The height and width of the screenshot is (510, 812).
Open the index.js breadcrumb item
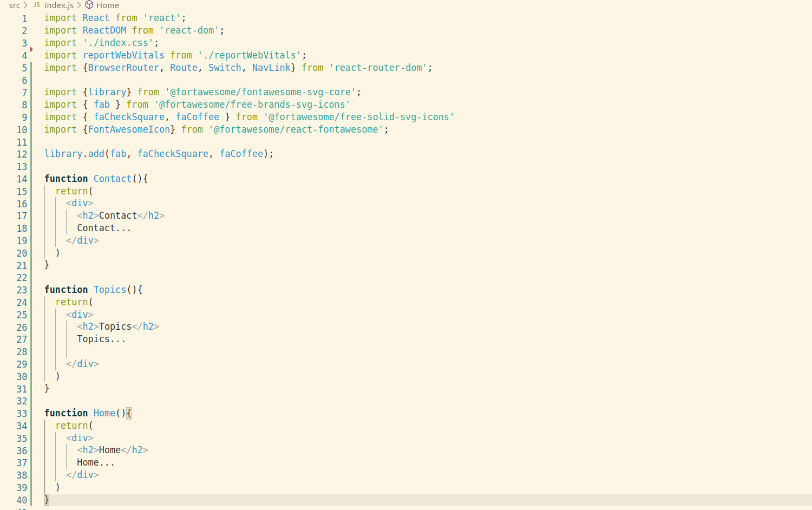[x=59, y=5]
